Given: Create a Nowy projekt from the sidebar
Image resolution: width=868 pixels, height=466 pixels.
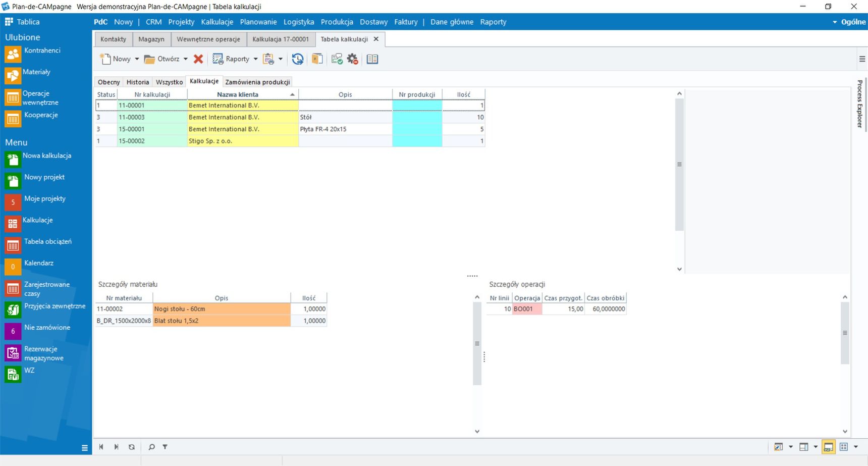Looking at the screenshot, I should pyautogui.click(x=35, y=181).
